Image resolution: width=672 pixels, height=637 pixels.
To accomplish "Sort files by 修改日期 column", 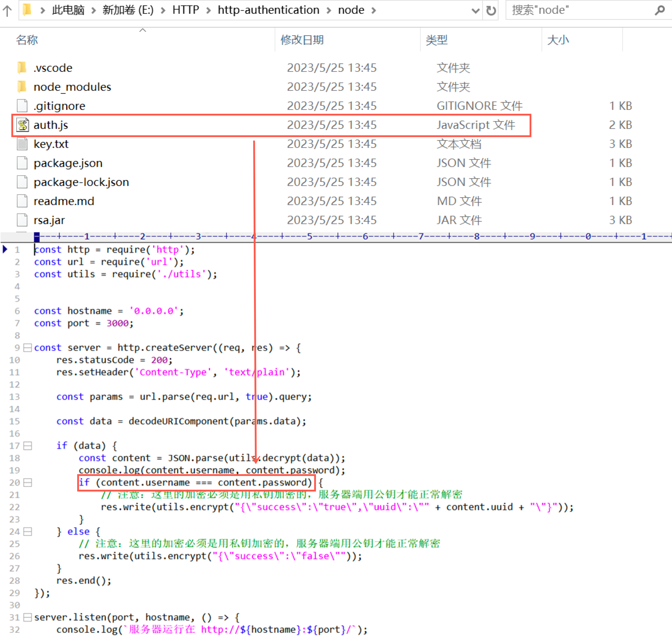I will tap(302, 40).
